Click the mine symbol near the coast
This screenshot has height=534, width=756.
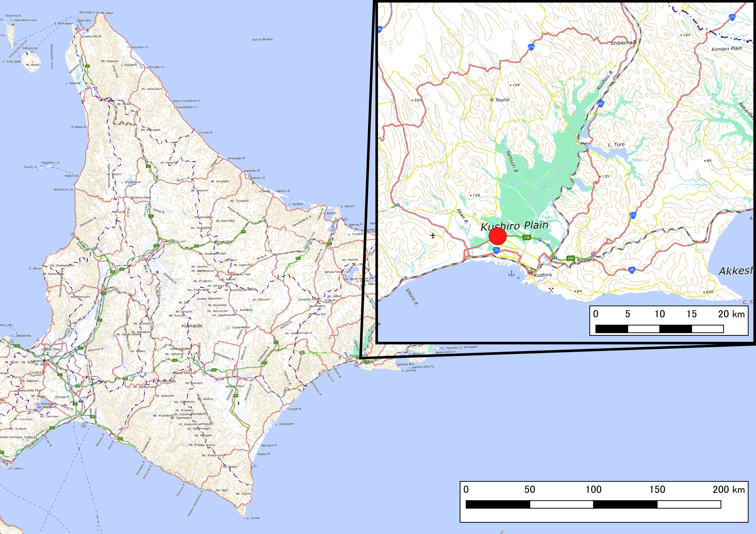(x=551, y=290)
